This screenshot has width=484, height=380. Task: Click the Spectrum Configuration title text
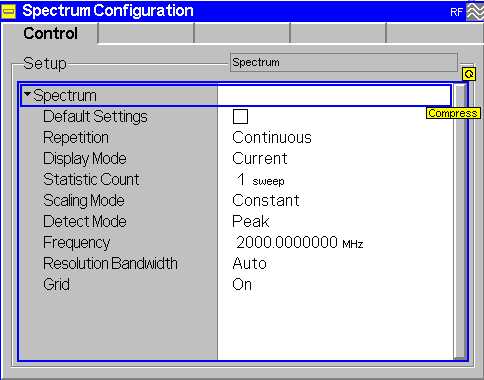click(x=108, y=11)
